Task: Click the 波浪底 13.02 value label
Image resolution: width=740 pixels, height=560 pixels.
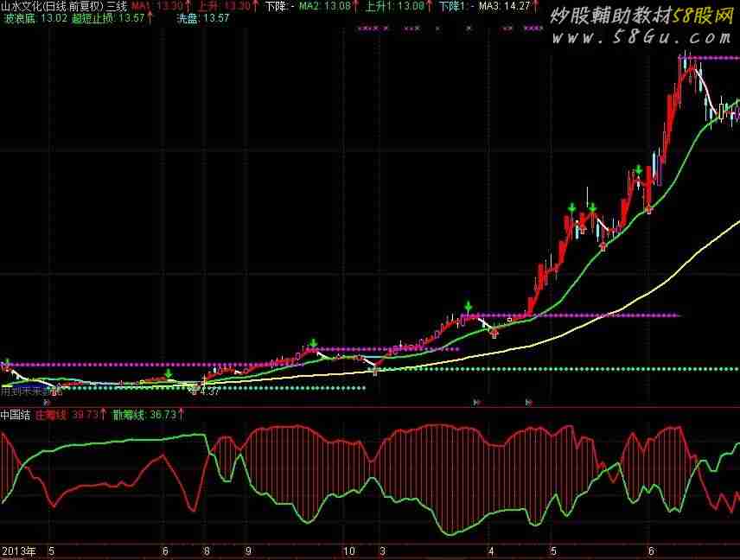Action: click(x=35, y=17)
